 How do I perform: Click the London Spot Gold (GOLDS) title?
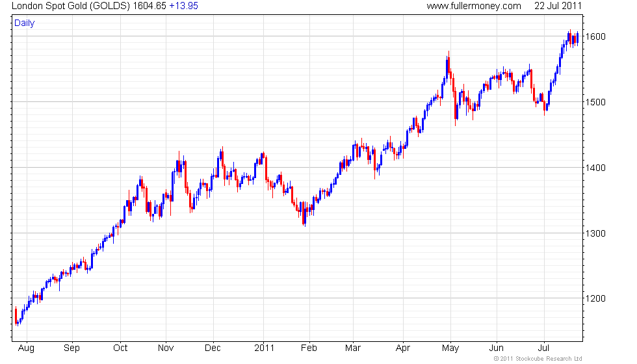click(x=71, y=6)
